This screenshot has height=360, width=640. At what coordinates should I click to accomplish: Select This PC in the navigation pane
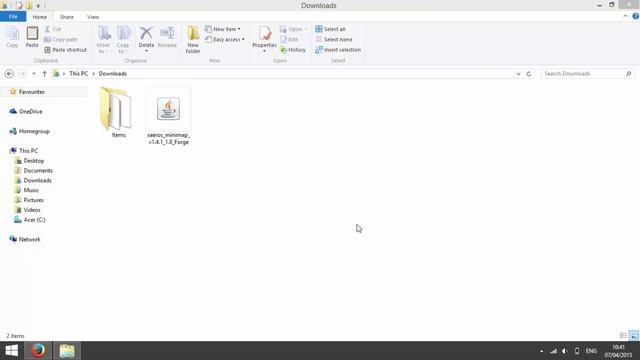pos(24,151)
